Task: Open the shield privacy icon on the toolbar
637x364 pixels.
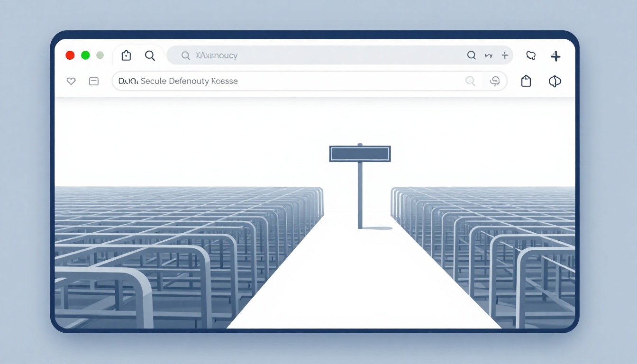Action: pyautogui.click(x=531, y=55)
